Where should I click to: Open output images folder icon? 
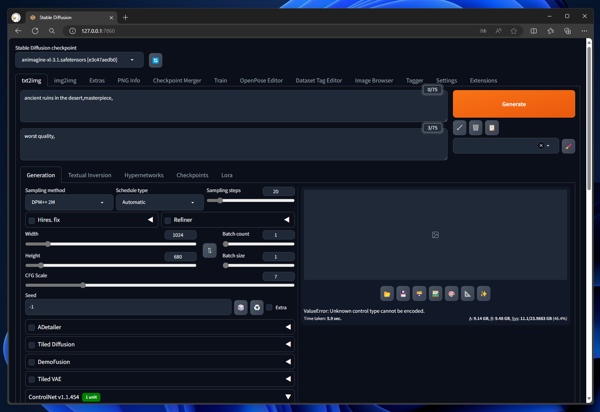[387, 294]
